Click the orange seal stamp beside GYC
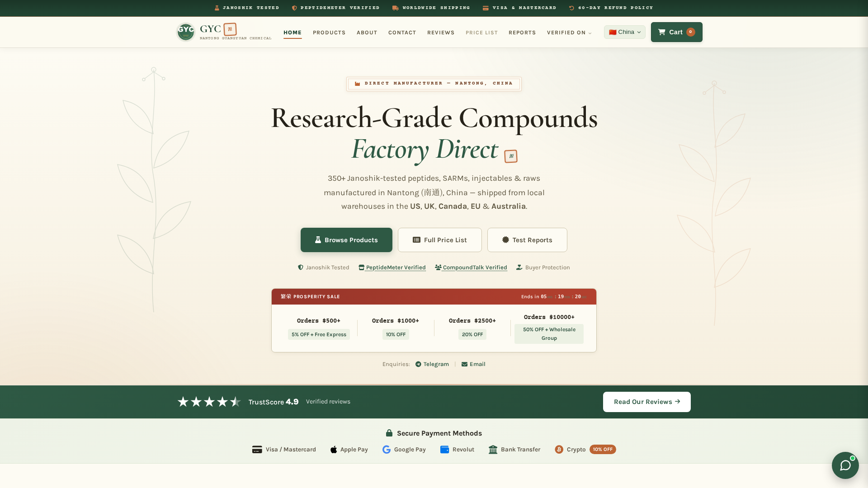Screen dimensions: 868x488 230,29
